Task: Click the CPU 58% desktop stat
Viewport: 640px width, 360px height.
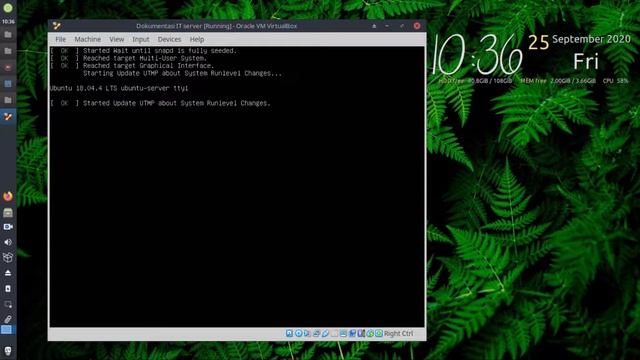Action: click(616, 81)
